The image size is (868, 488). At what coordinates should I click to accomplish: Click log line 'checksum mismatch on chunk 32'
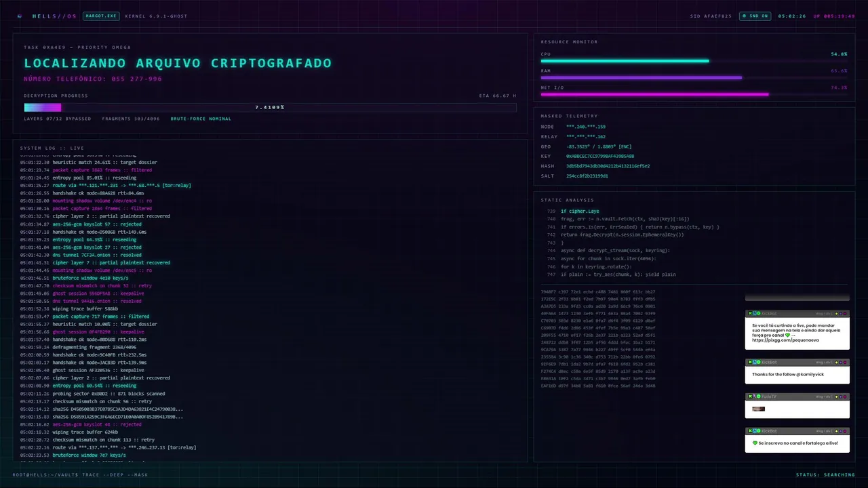click(x=86, y=285)
